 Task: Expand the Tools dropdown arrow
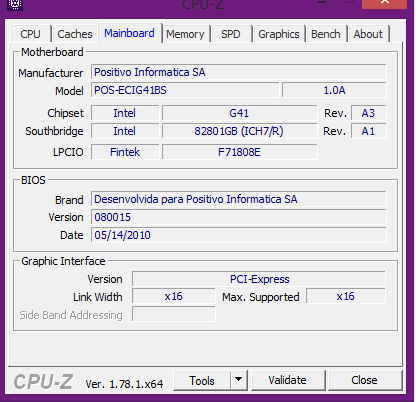pos(238,380)
